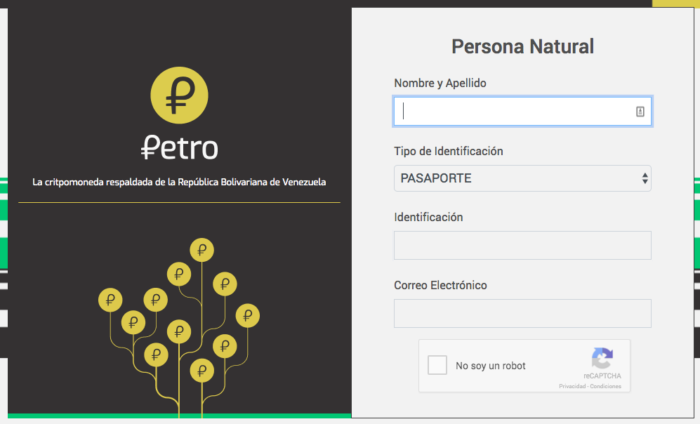Click the autofill contact icon in name field
This screenshot has width=700, height=424.
tap(640, 112)
